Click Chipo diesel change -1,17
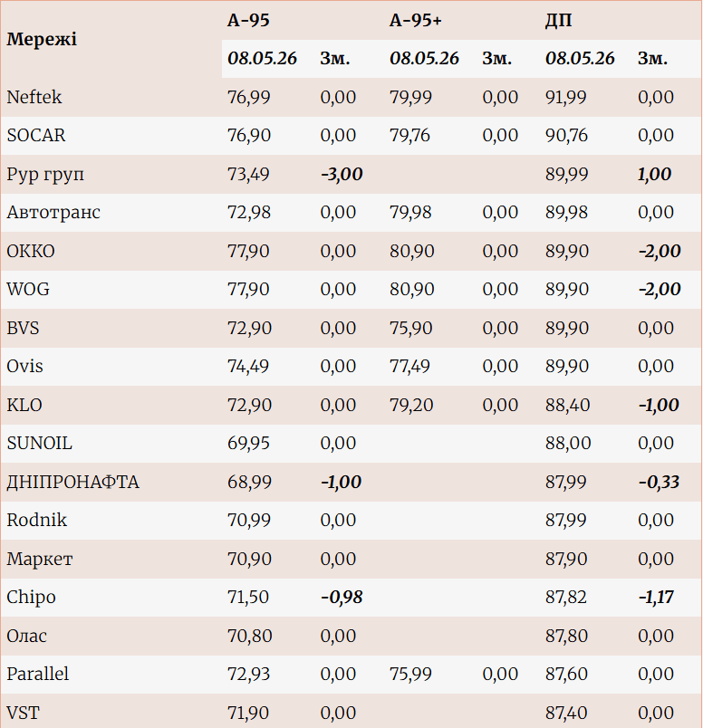703x728 pixels. (x=656, y=597)
